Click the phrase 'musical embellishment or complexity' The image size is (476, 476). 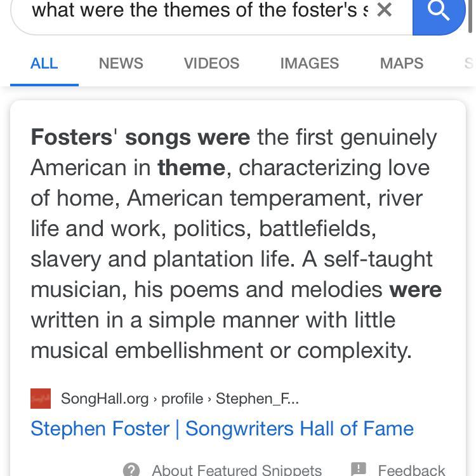click(x=221, y=350)
